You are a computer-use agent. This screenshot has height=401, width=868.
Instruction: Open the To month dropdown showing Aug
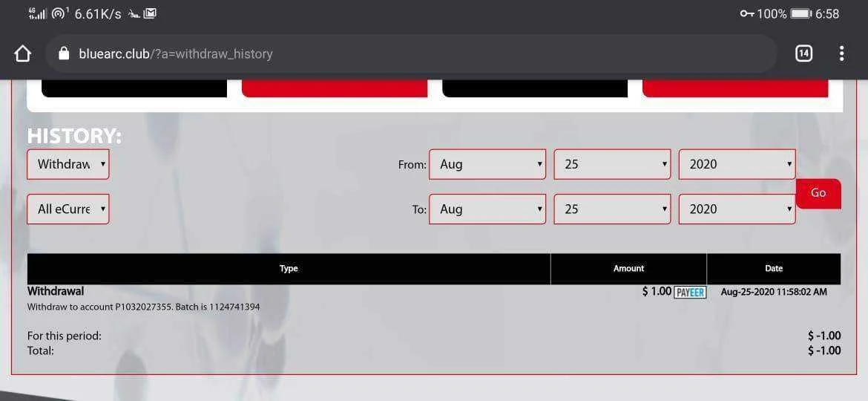(487, 209)
